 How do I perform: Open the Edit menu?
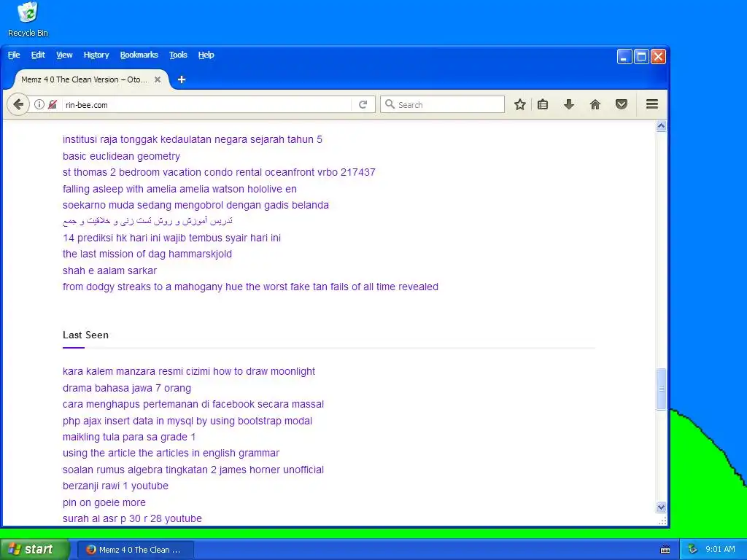tap(38, 55)
